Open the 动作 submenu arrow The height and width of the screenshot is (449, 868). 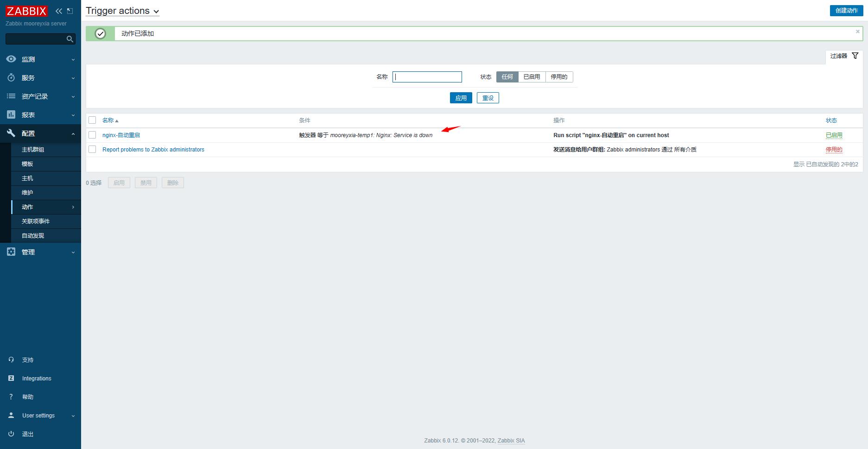click(73, 207)
